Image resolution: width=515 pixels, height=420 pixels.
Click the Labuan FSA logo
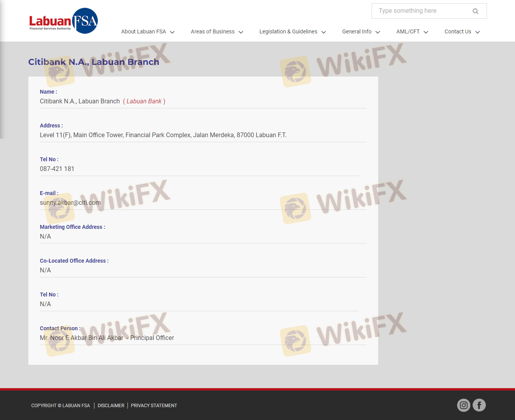(x=63, y=21)
